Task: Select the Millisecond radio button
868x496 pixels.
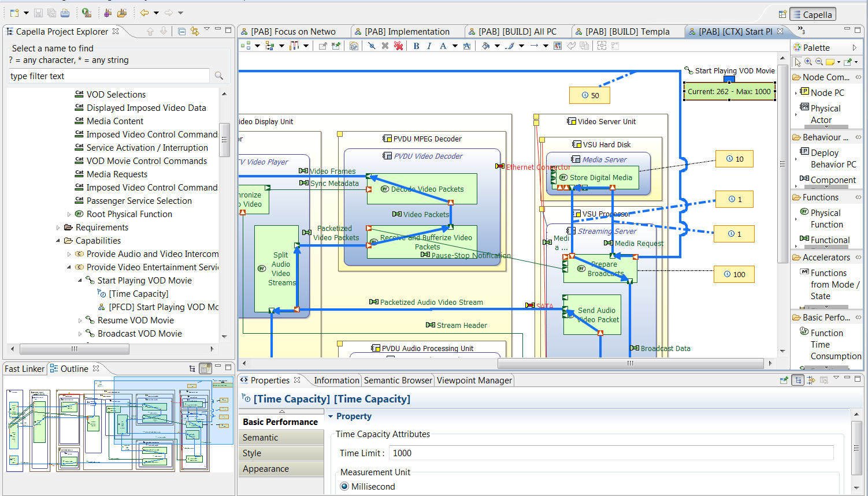Action: (x=345, y=487)
